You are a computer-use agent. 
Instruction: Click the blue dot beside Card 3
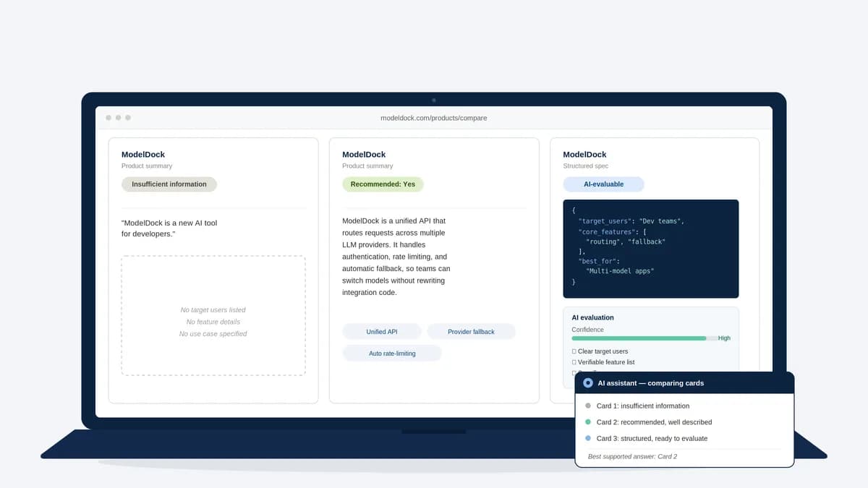(x=588, y=439)
